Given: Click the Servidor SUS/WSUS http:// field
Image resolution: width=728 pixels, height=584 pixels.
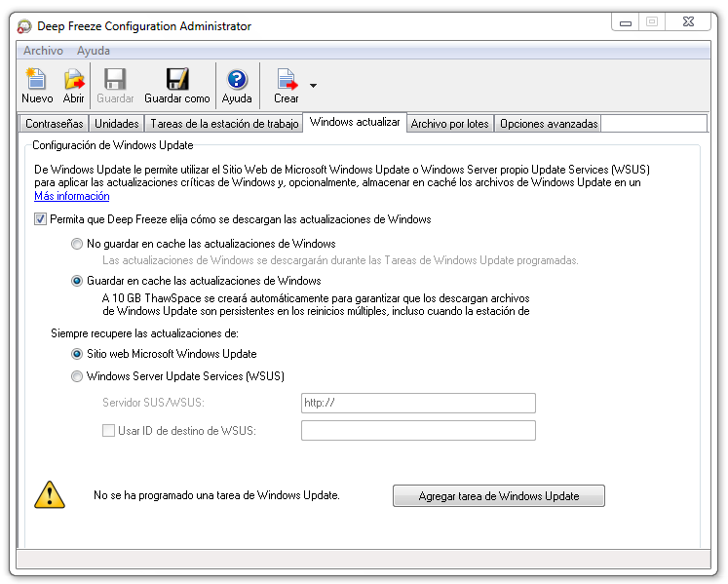Looking at the screenshot, I should coord(418,403).
